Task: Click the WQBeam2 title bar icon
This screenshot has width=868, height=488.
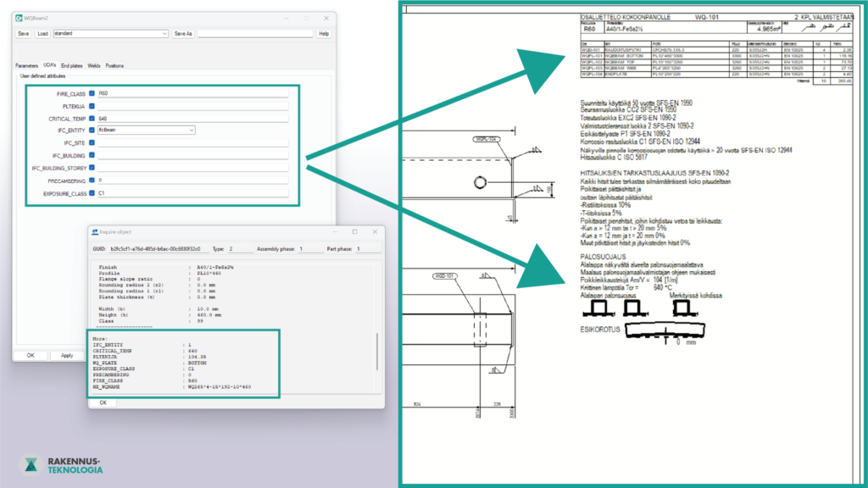Action: coord(19,17)
